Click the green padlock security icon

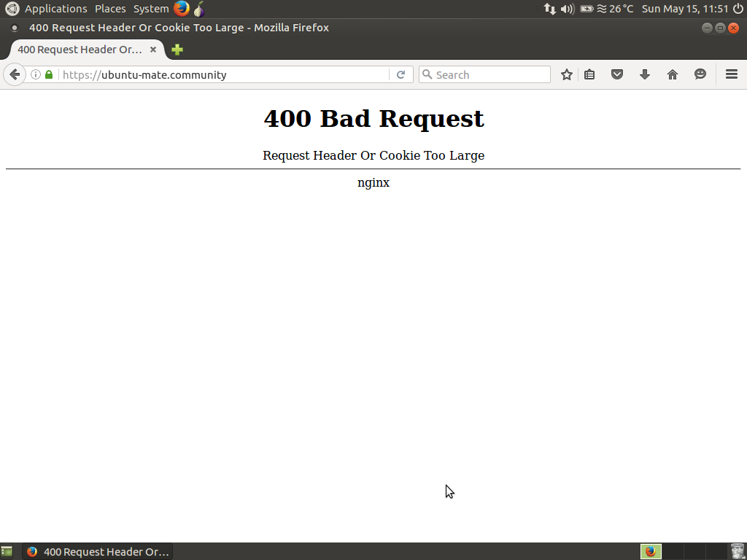click(49, 74)
